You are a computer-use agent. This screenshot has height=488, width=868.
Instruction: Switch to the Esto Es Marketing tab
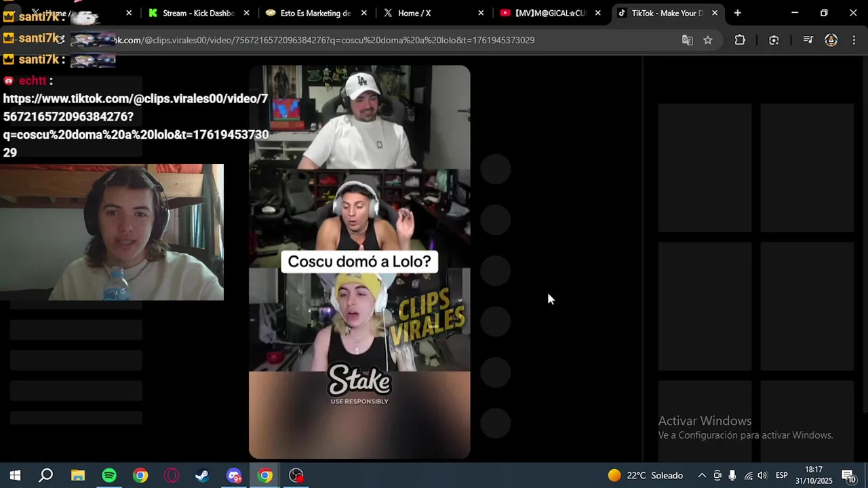pos(316,13)
